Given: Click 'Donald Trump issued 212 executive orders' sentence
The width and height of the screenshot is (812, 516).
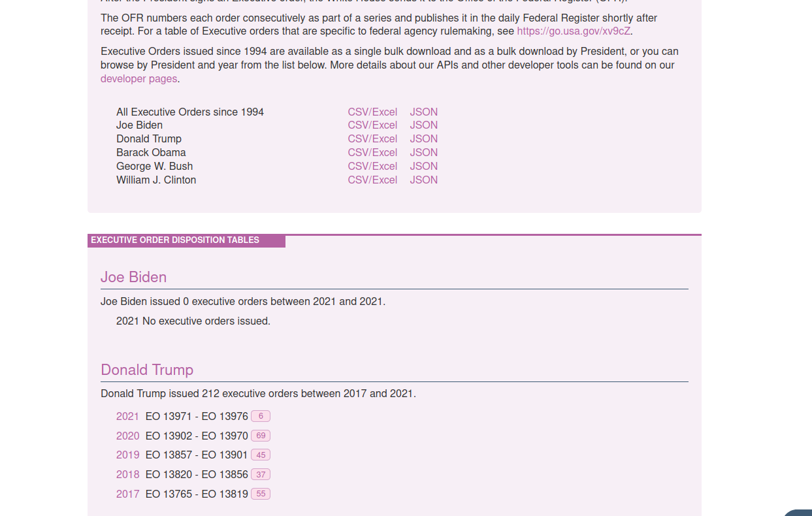Looking at the screenshot, I should [258, 394].
